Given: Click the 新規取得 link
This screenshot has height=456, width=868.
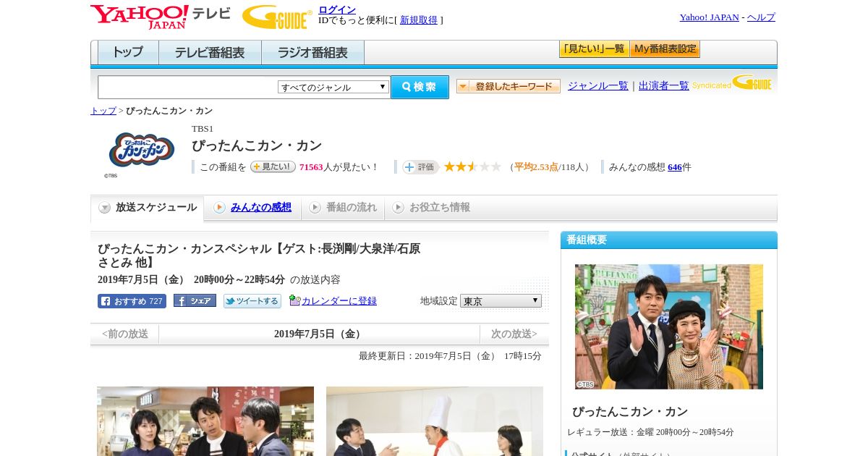Looking at the screenshot, I should pyautogui.click(x=419, y=20).
